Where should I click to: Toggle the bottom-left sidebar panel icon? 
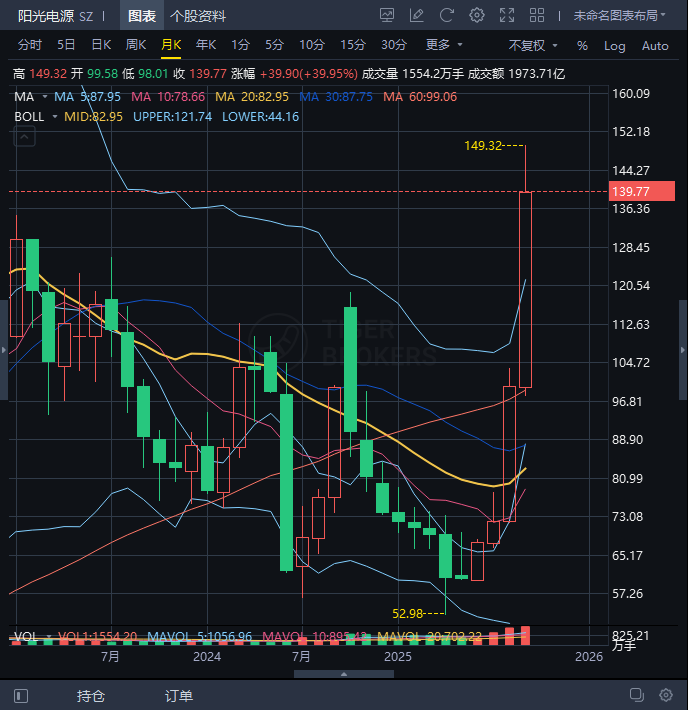click(21, 695)
